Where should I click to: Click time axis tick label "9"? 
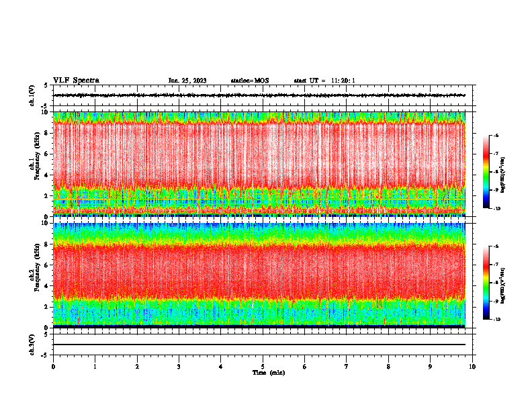pyautogui.click(x=430, y=367)
